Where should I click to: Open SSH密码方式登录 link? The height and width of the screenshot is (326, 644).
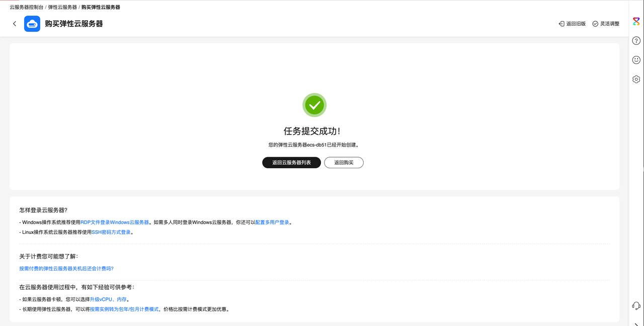(x=111, y=232)
